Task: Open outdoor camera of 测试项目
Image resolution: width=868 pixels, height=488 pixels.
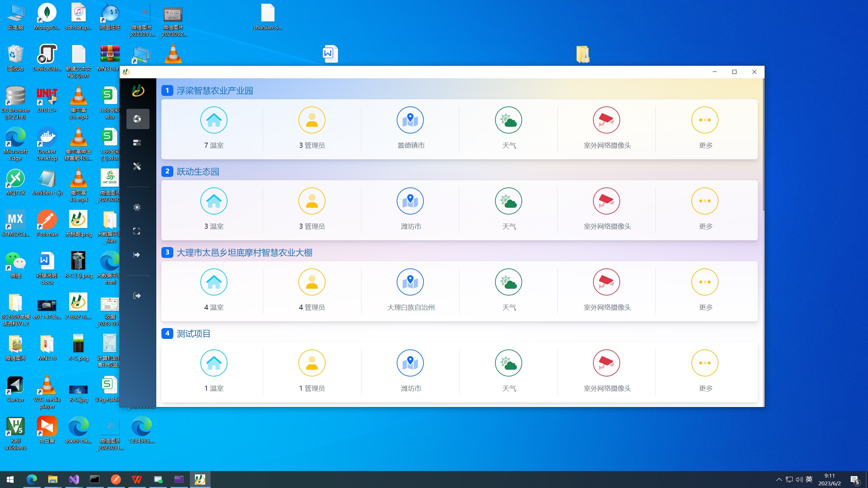Action: point(607,363)
